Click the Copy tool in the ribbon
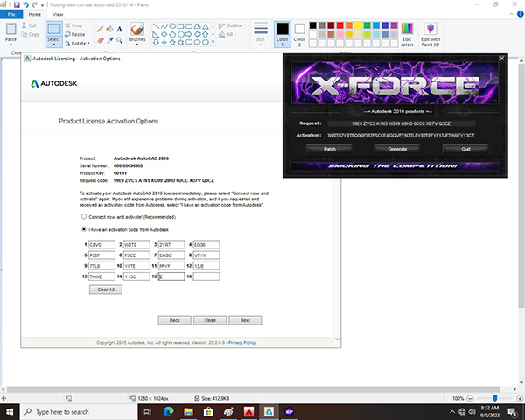Viewport: 525px width, 420px height. click(30, 34)
